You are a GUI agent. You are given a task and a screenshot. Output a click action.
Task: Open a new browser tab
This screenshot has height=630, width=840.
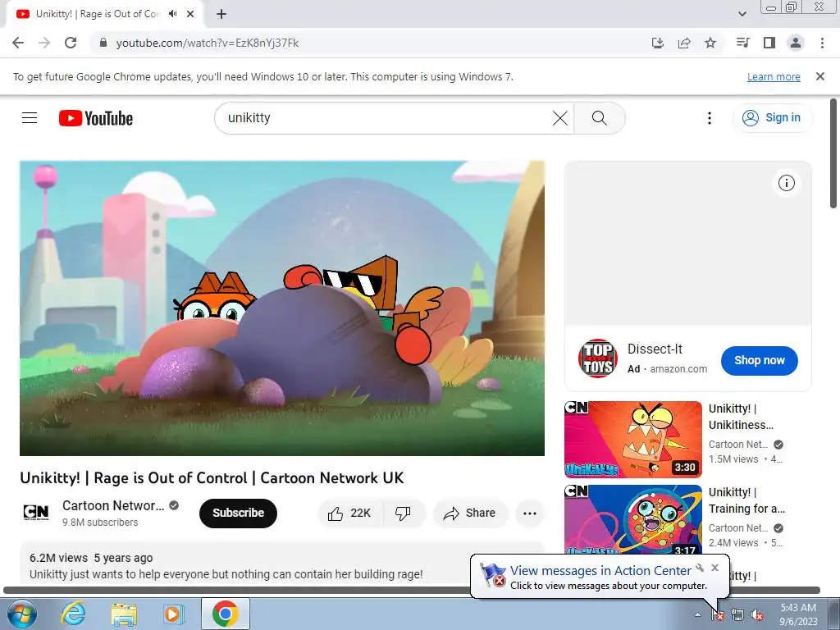pyautogui.click(x=221, y=14)
